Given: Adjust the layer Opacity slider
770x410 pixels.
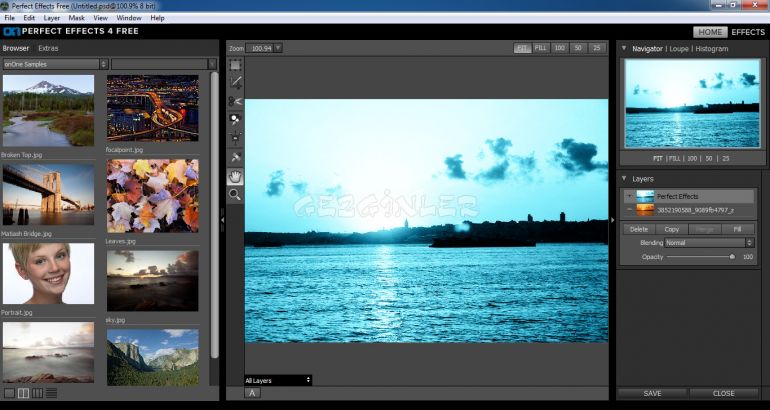Looking at the screenshot, I should (731, 257).
